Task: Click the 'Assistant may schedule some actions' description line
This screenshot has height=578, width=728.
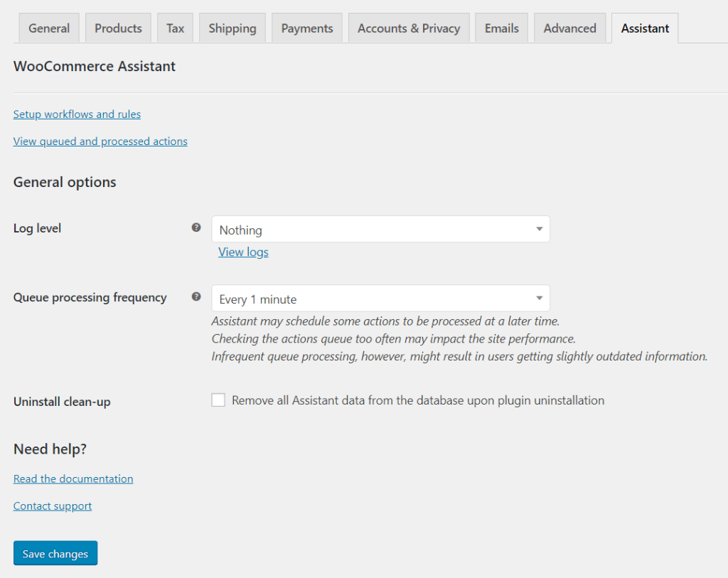Action: coord(385,321)
